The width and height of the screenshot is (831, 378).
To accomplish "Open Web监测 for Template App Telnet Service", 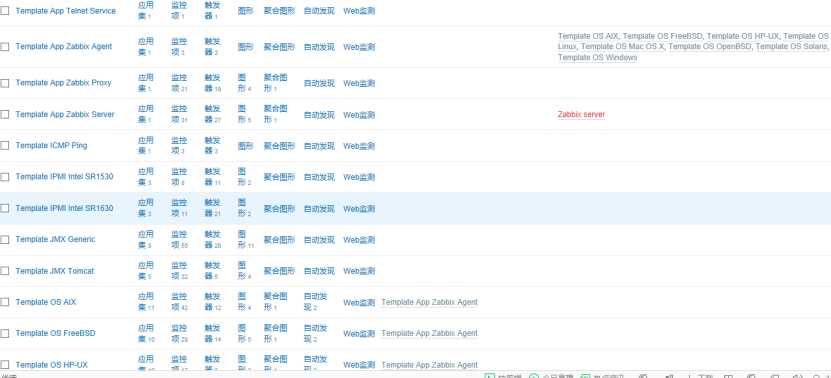I will (359, 11).
